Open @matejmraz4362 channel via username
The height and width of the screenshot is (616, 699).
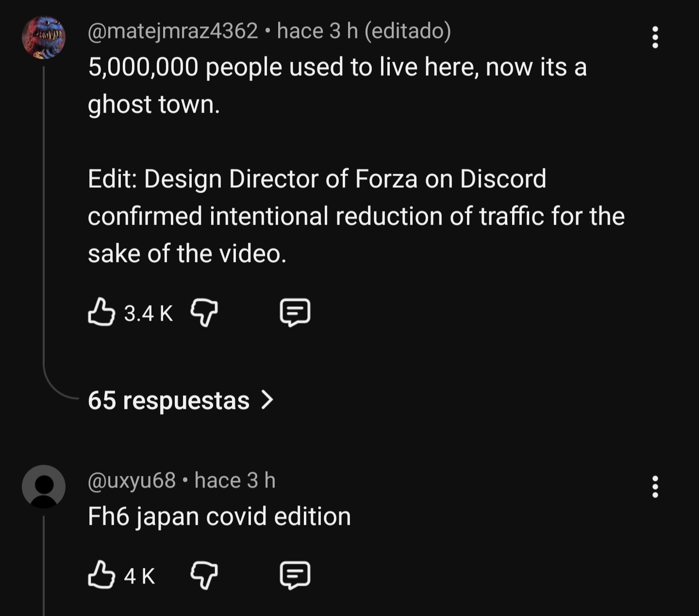click(173, 31)
